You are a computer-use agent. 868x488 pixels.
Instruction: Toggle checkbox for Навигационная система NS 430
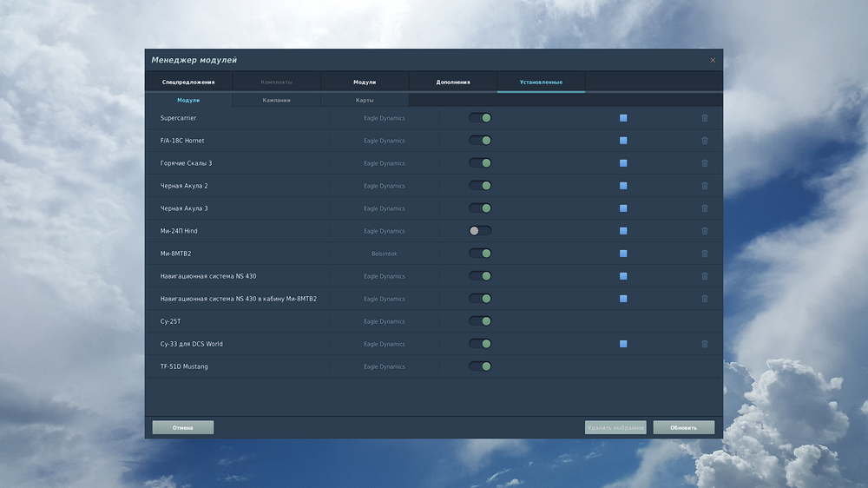coord(623,276)
